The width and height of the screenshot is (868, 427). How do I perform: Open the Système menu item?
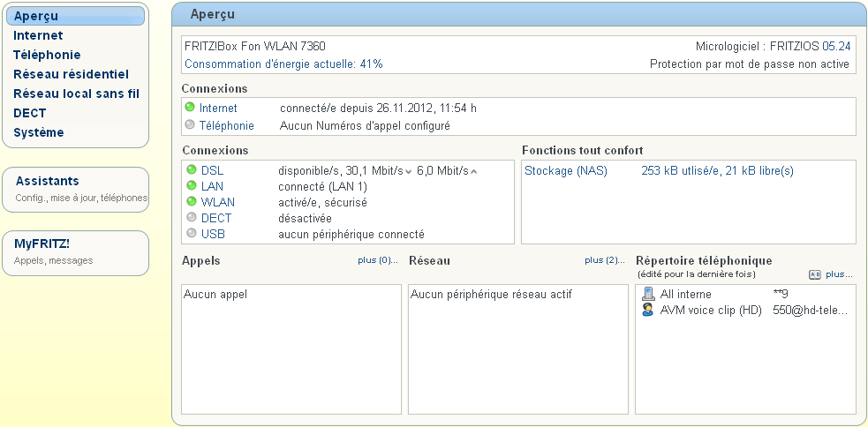tap(39, 132)
